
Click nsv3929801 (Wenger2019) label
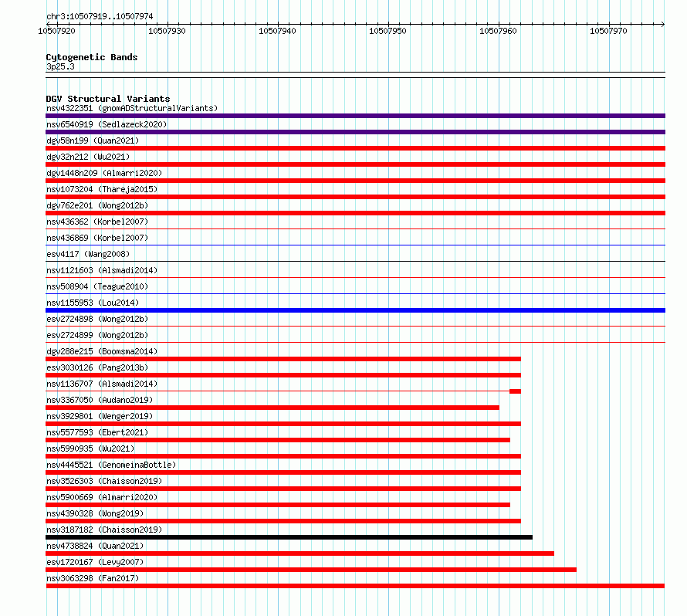(x=100, y=416)
